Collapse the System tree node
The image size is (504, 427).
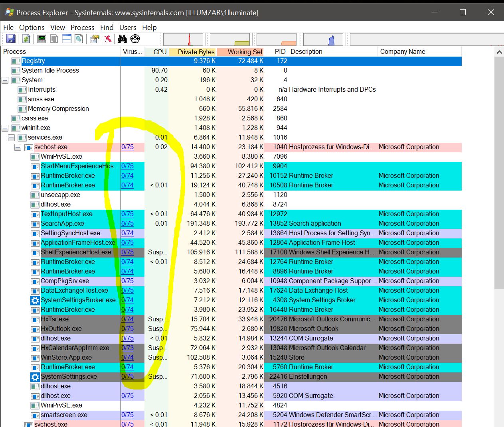pyautogui.click(x=5, y=80)
